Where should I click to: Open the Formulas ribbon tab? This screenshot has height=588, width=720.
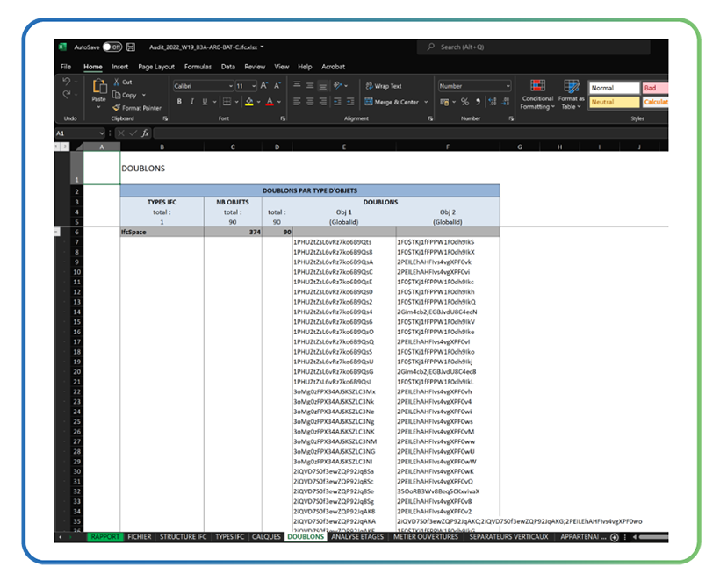pyautogui.click(x=198, y=67)
